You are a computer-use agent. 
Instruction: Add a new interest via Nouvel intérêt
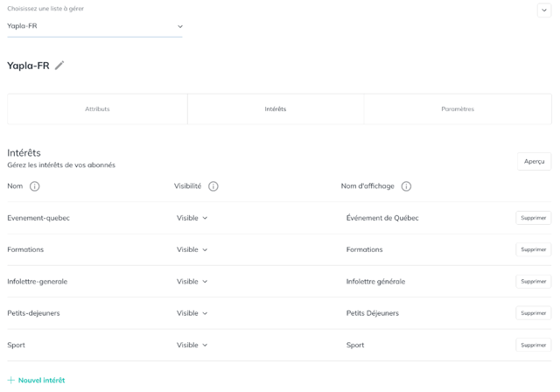coord(36,381)
